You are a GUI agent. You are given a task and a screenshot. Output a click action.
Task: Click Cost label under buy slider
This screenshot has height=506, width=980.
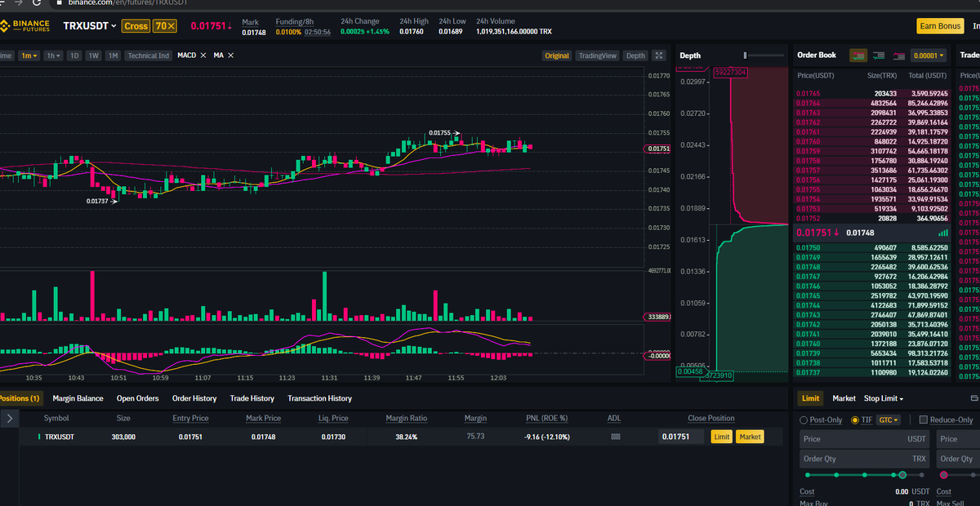(x=807, y=491)
